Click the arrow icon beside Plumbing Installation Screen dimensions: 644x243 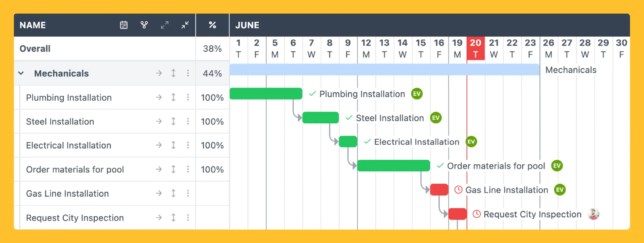(x=159, y=97)
